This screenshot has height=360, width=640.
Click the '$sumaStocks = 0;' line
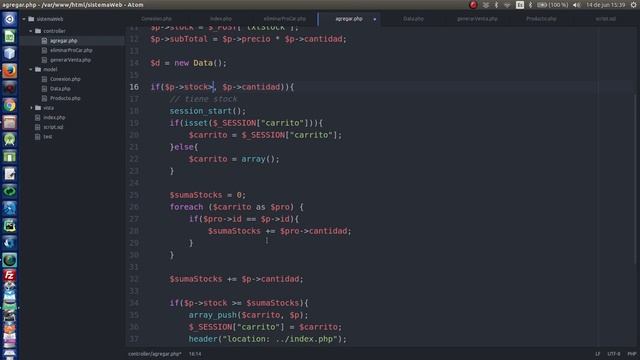(208, 195)
